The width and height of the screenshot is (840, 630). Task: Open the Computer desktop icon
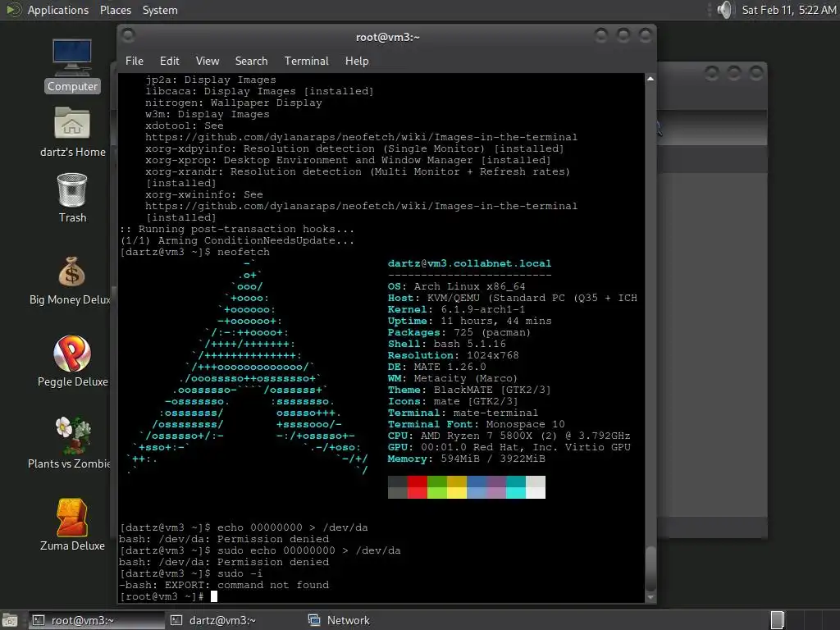click(x=72, y=66)
